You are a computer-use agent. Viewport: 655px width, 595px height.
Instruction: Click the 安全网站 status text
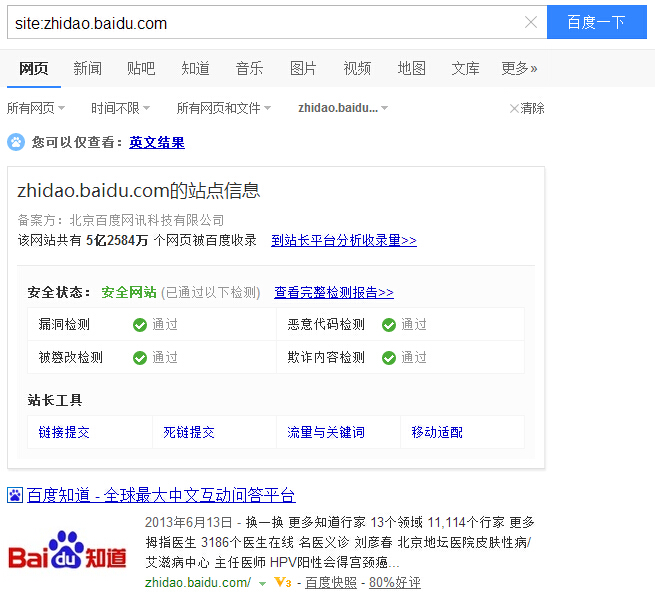point(129,292)
